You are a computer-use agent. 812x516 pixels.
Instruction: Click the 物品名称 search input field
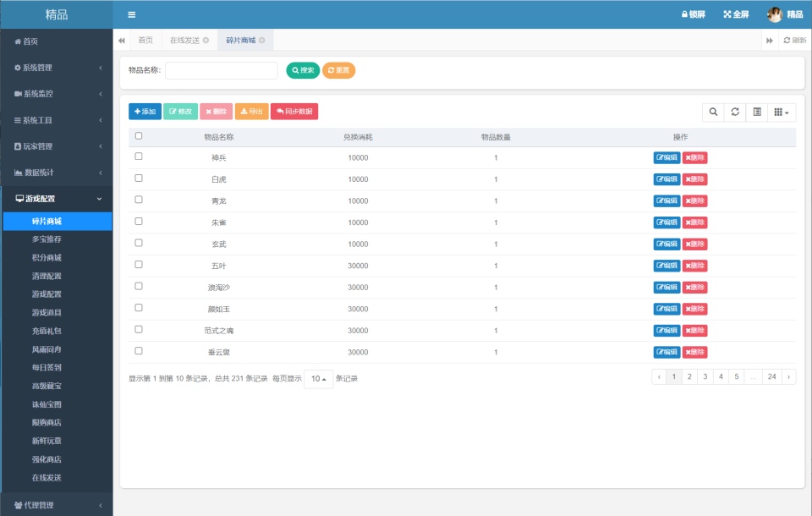click(221, 70)
